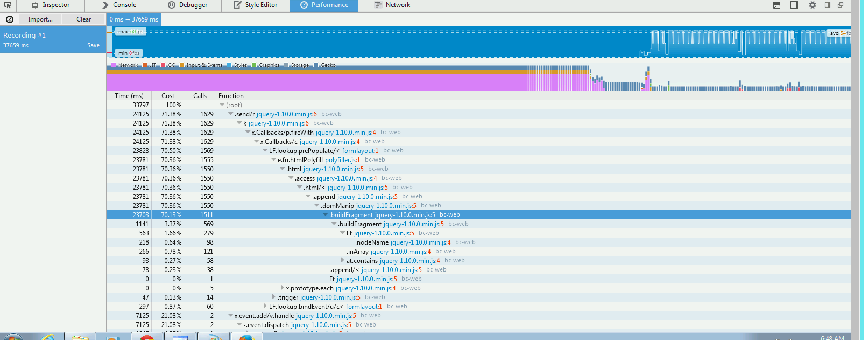Collapse the (root) call tree node
The image size is (868, 340).
coord(222,105)
